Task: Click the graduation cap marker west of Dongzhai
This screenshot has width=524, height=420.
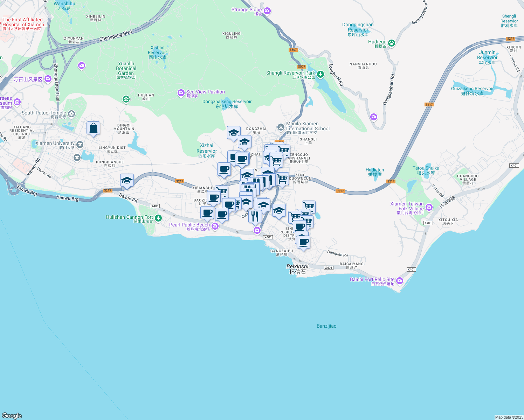Action: tap(234, 133)
